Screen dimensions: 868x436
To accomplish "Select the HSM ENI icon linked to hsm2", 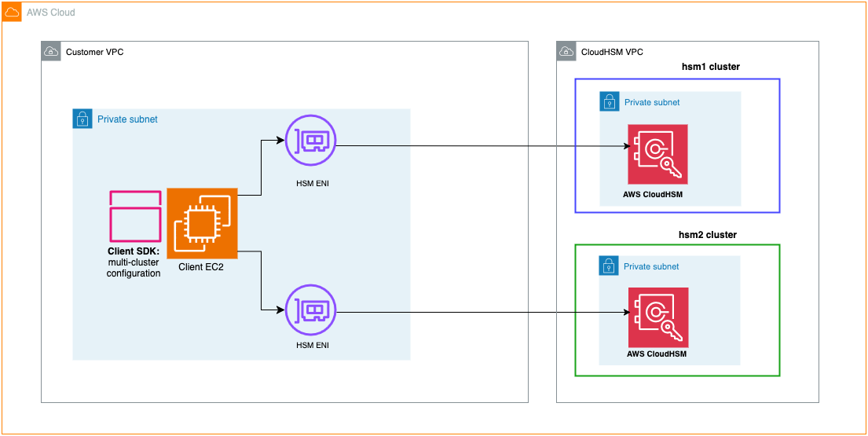I will [311, 311].
